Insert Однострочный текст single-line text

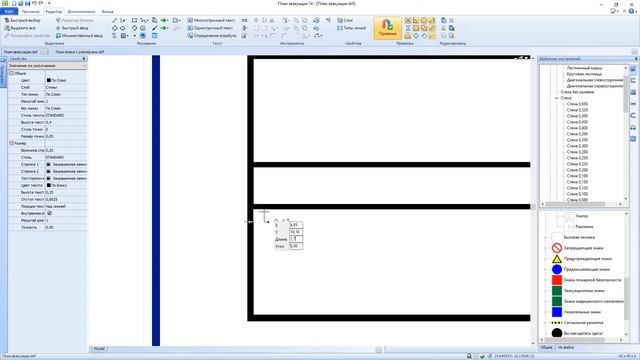210,28
